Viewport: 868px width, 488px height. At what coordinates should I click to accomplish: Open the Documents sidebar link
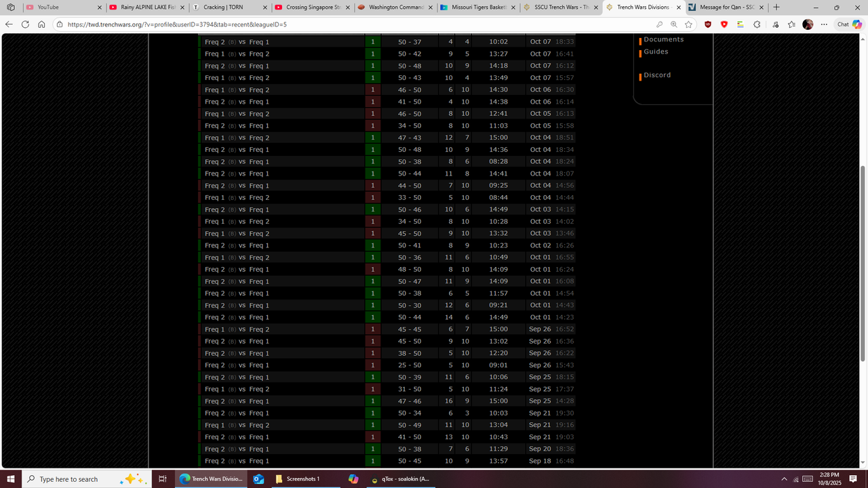coord(664,39)
